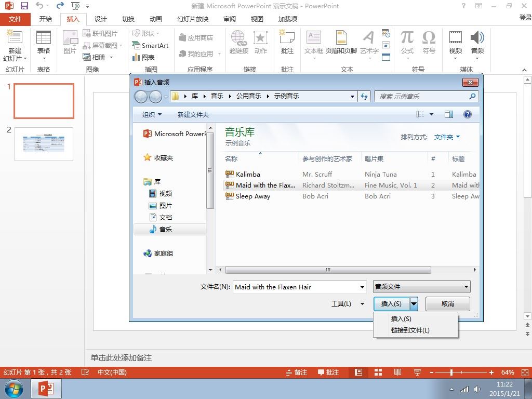The height and width of the screenshot is (399, 532).
Task: Expand the address bar path dropdown
Action: [x=352, y=96]
